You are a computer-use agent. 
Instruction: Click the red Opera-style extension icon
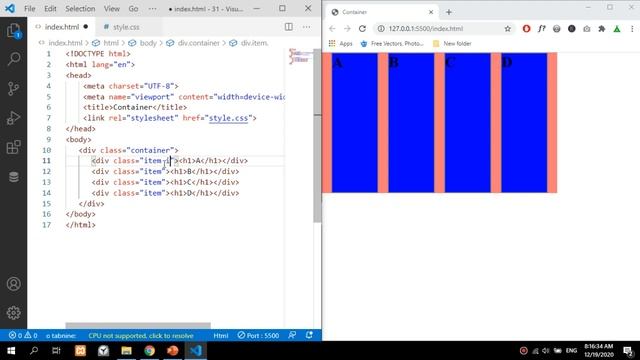[527, 29]
